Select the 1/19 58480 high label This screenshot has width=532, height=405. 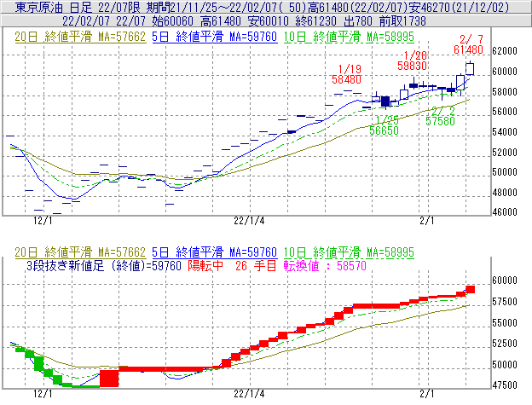click(346, 74)
